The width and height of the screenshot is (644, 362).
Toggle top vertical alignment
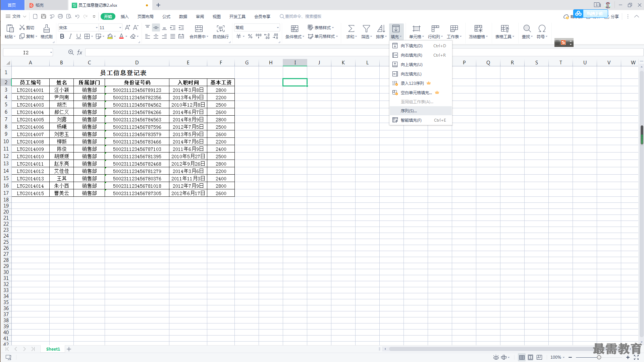coord(148,27)
